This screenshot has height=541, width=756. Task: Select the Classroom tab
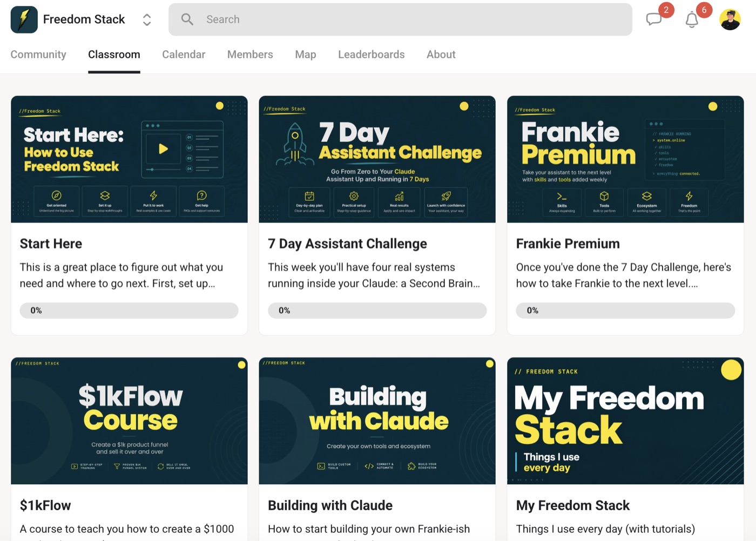[x=114, y=55]
